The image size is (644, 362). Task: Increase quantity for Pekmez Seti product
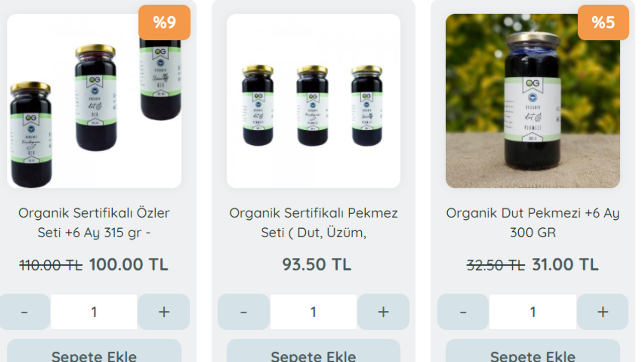[383, 312]
